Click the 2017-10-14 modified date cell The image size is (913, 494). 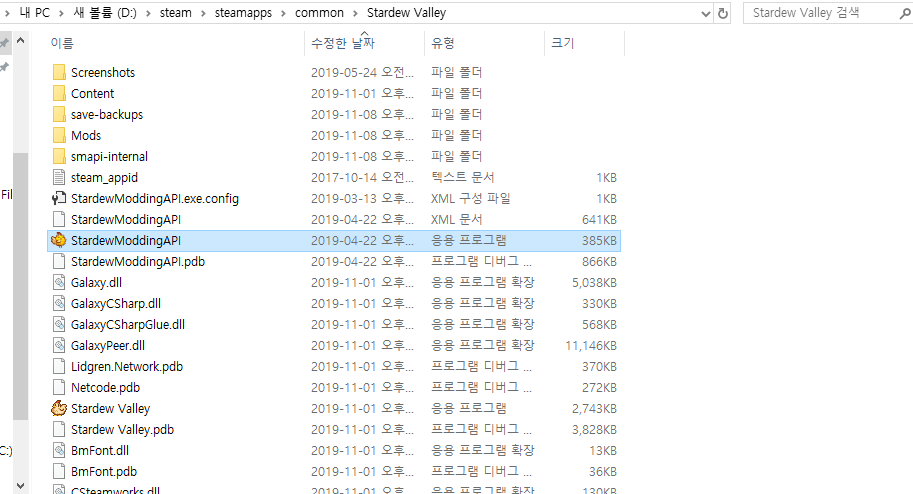point(362,177)
